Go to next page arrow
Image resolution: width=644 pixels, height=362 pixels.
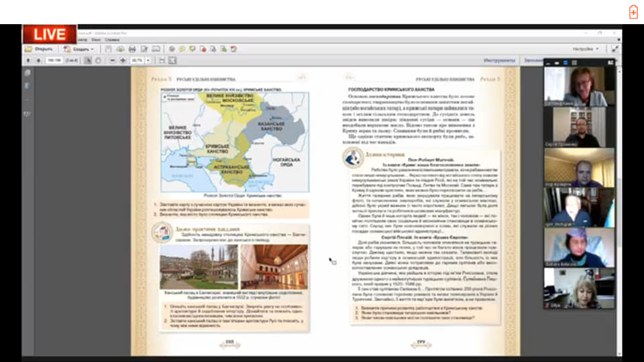point(38,60)
